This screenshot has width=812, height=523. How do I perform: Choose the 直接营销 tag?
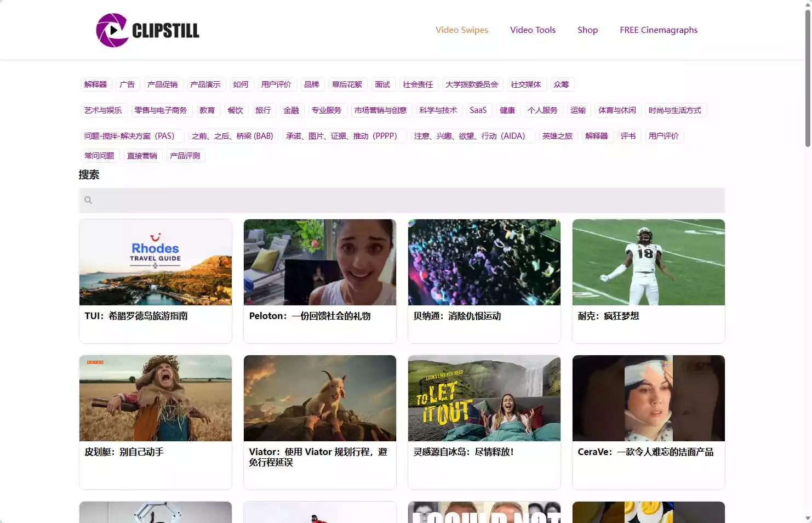click(x=142, y=156)
